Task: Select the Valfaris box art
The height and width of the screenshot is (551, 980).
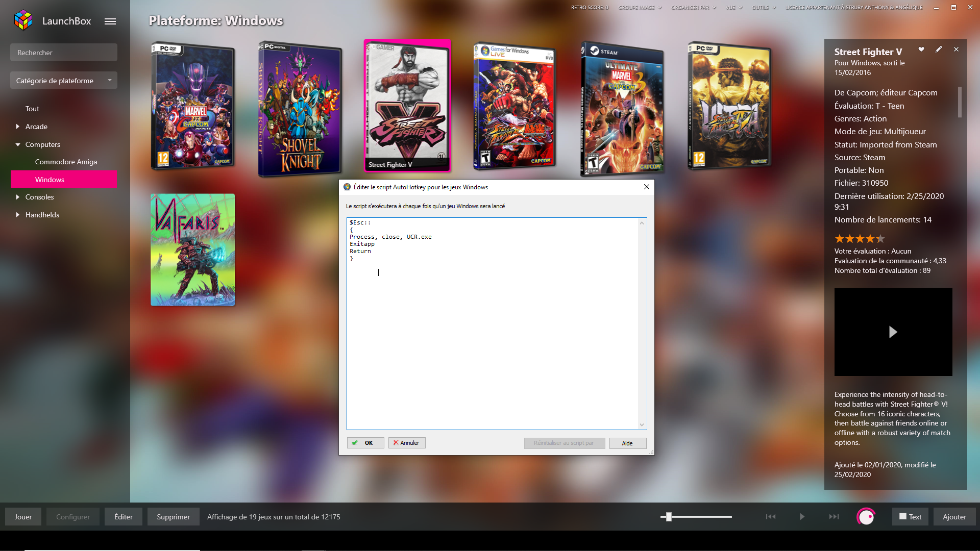Action: click(193, 249)
